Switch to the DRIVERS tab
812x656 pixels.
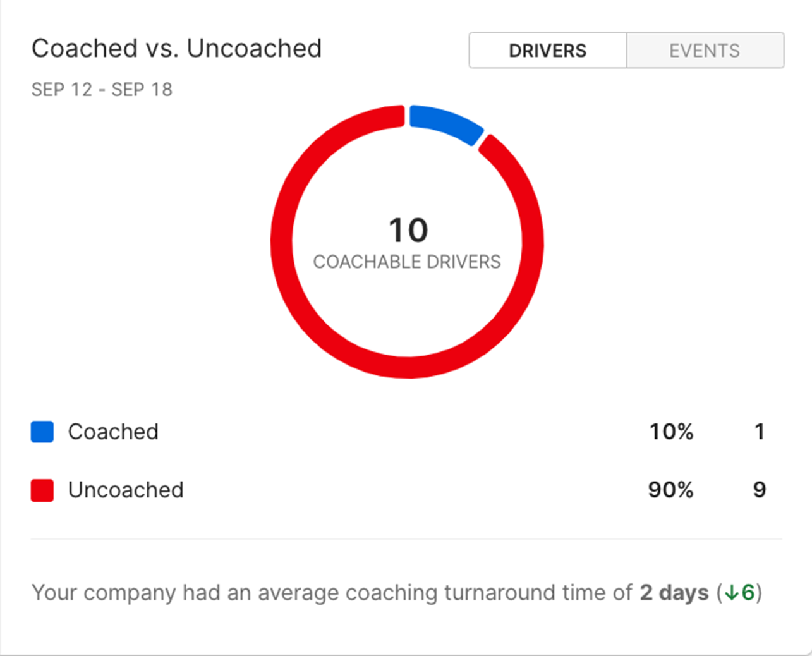coord(548,51)
